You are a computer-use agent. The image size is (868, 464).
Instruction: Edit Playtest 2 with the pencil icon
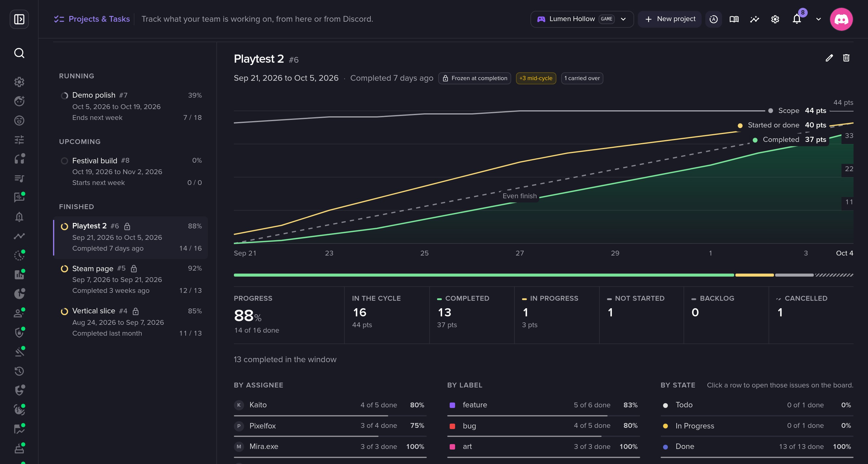[829, 58]
